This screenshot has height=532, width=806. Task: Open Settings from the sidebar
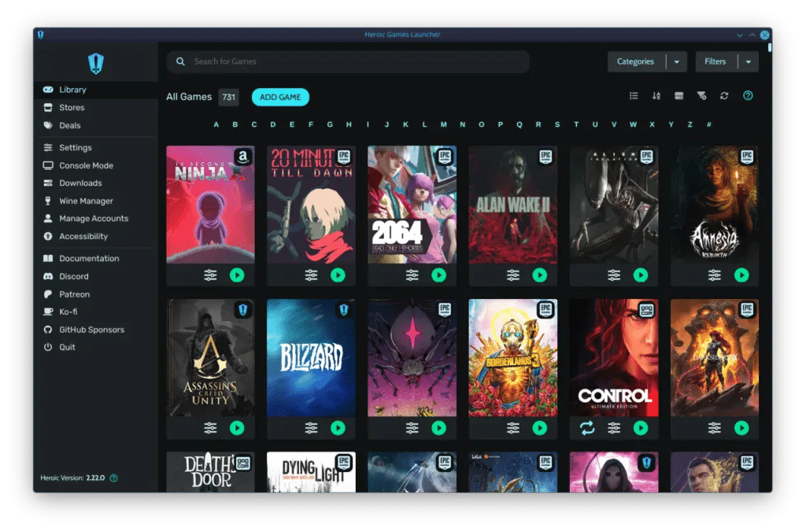(x=95, y=147)
